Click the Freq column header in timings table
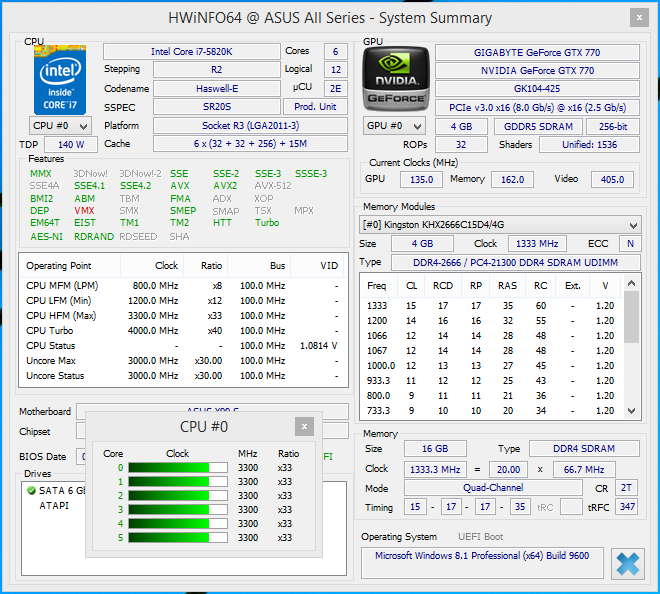 point(379,286)
